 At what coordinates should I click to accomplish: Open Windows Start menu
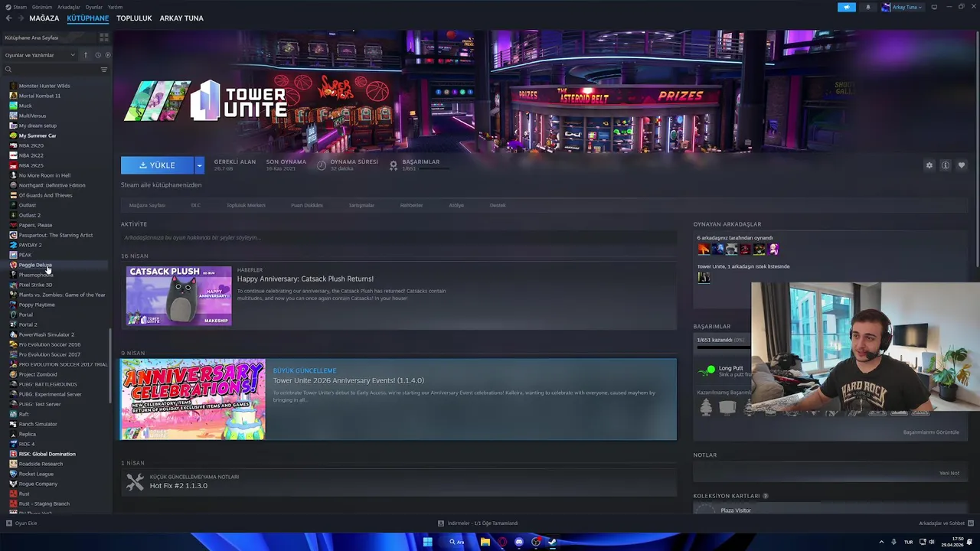[427, 542]
